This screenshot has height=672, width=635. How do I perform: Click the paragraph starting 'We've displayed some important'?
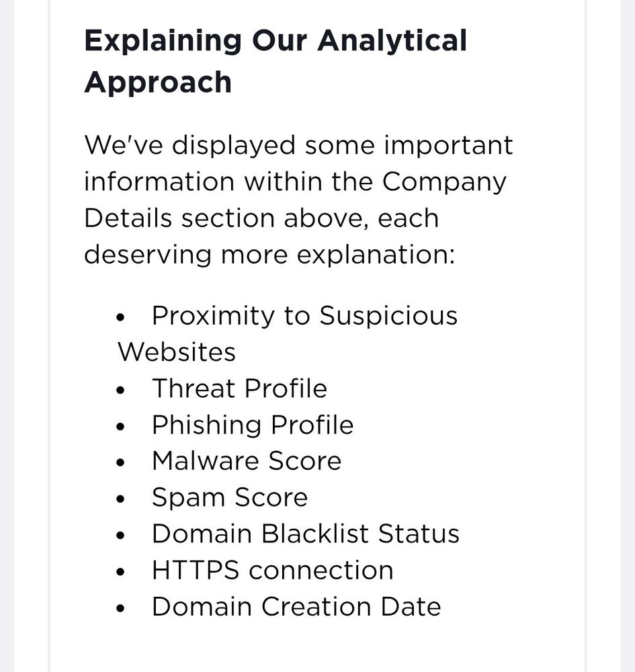click(x=298, y=200)
